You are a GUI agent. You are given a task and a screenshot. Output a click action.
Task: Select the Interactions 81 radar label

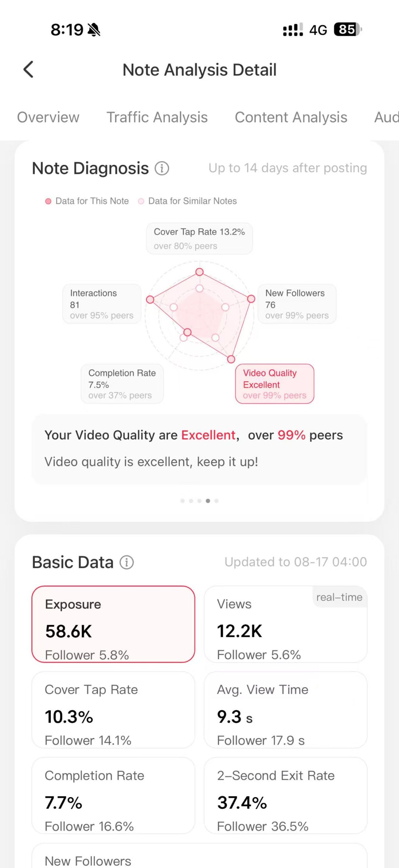click(102, 304)
